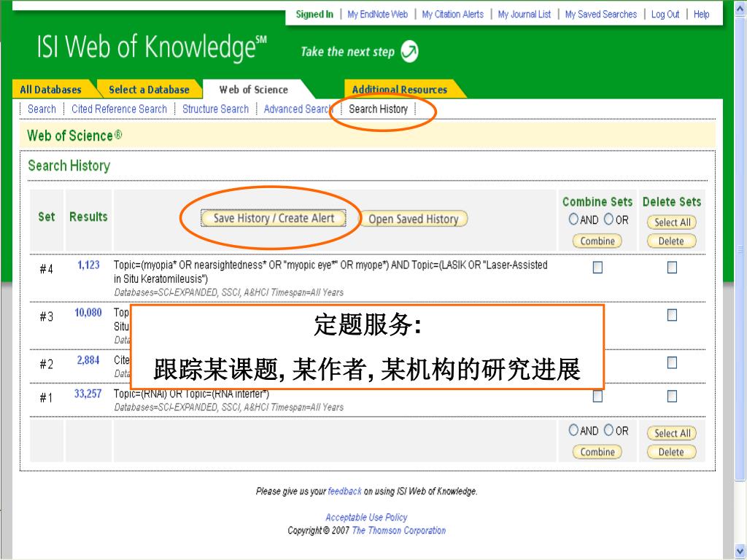
Task: Open Advanced Search sub-tab
Action: tap(298, 109)
